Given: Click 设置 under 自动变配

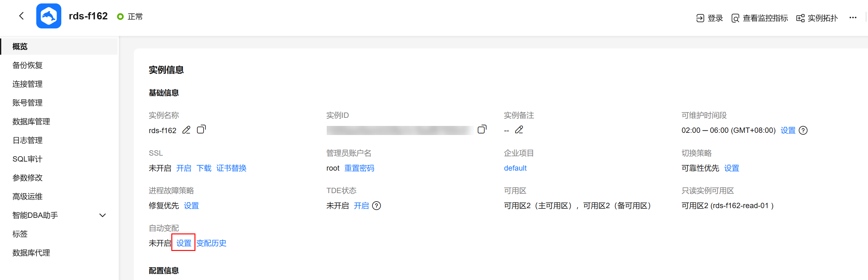Looking at the screenshot, I should pos(184,243).
